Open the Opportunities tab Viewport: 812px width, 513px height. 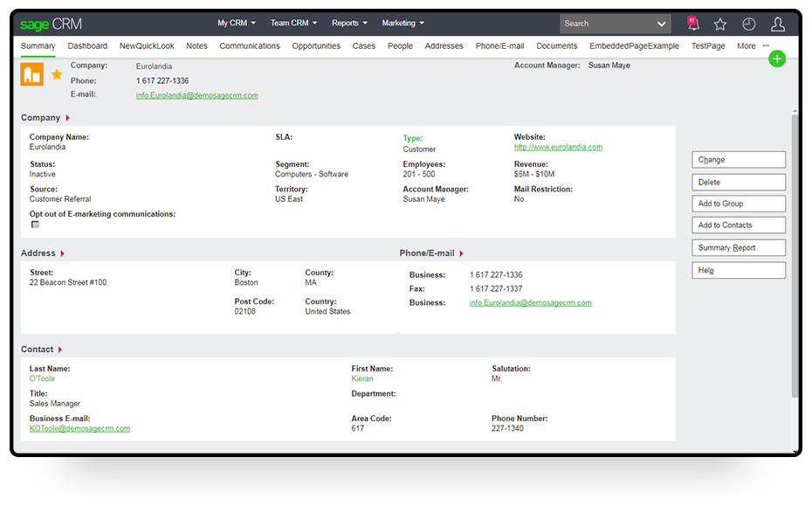click(316, 45)
